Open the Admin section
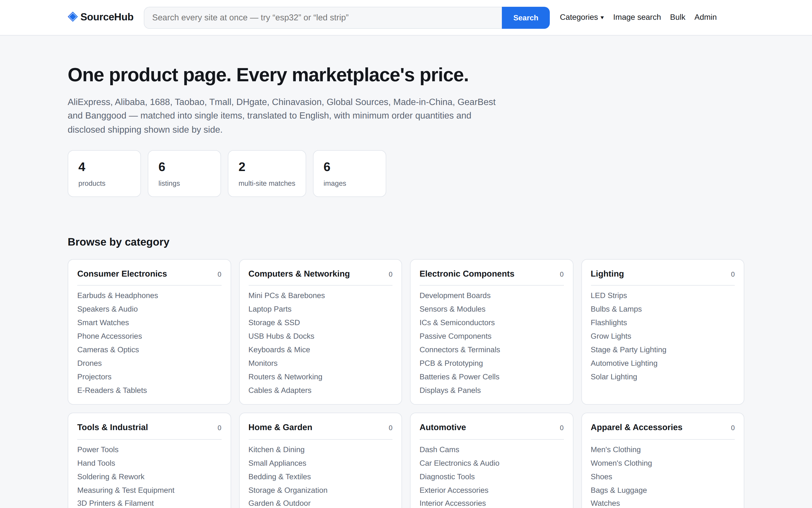Image resolution: width=812 pixels, height=508 pixels. pos(705,17)
